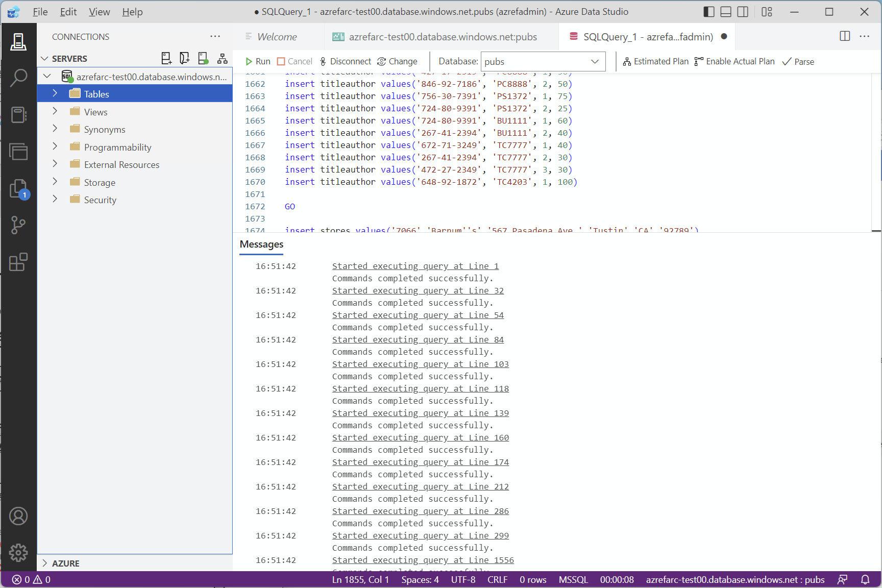Open the View menu
Screen dimensions: 882x588
[99, 12]
